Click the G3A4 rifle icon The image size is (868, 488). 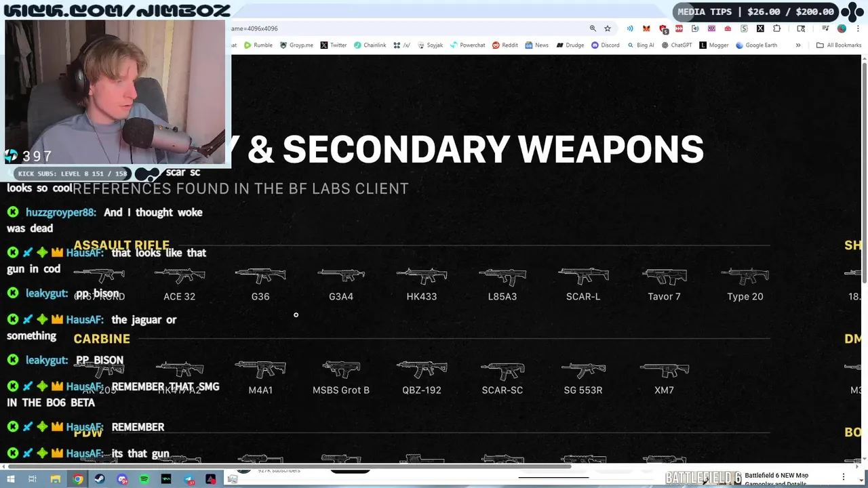tap(341, 276)
